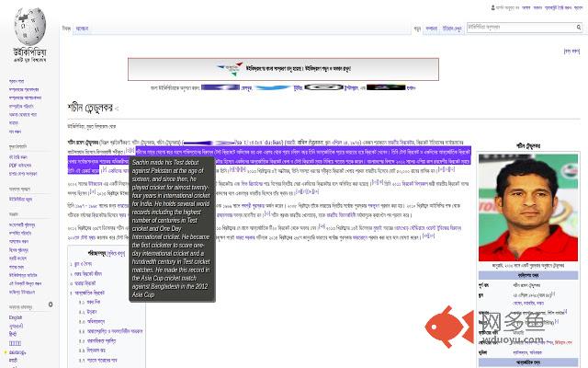Viewport: 588px width, 368px height.
Task: Switch to the English language version
Action: pyautogui.click(x=16, y=317)
